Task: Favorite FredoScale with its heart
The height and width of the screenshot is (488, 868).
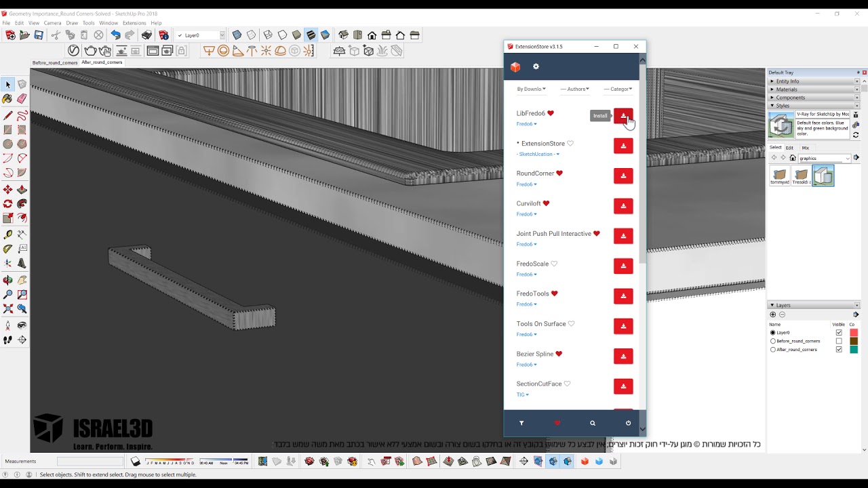Action: click(x=554, y=264)
